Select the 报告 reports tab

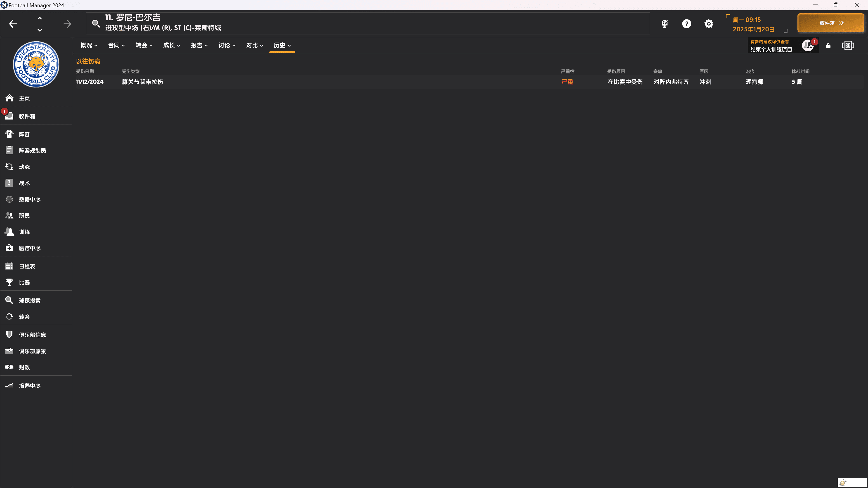[x=199, y=45]
